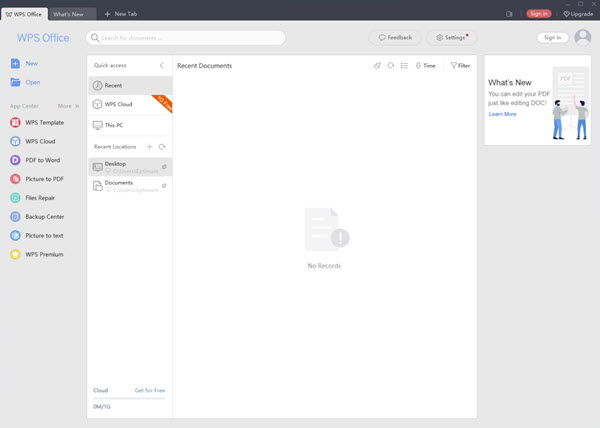Select WPS Cloud in Quick access
This screenshot has width=600, height=428.
point(130,104)
